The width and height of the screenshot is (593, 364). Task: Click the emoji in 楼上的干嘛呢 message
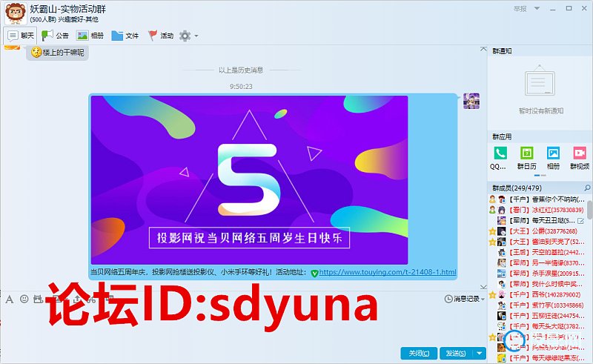[36, 52]
